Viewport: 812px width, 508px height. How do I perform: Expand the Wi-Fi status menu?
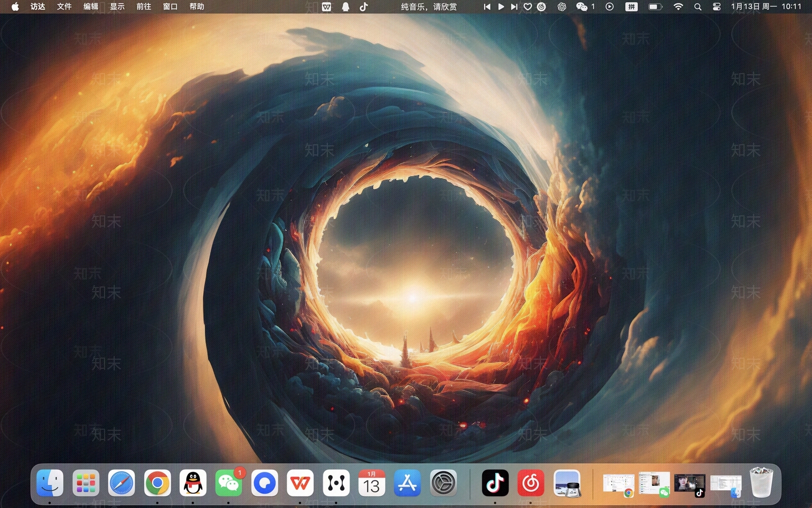pos(678,7)
